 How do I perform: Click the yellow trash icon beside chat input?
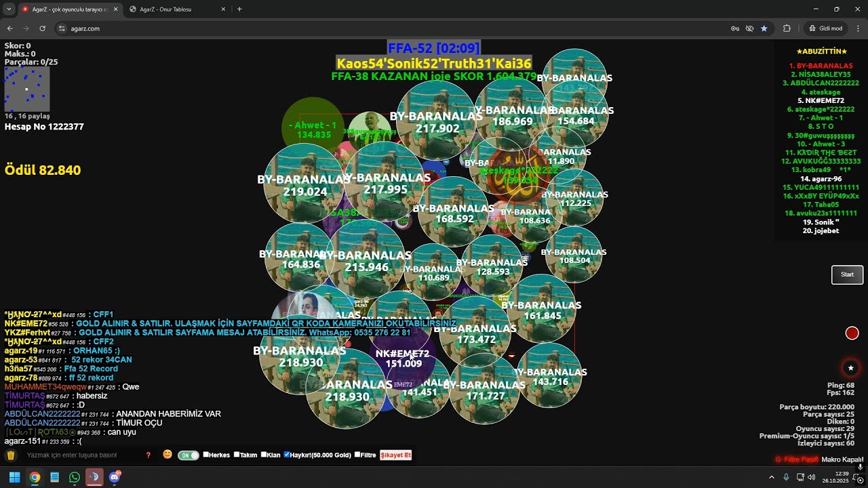[10, 455]
